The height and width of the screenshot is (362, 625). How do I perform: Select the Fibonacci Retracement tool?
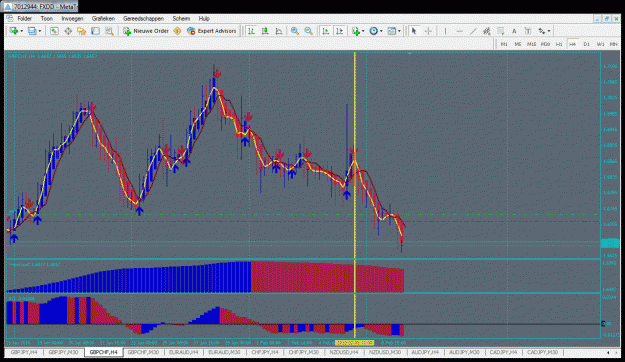500,31
